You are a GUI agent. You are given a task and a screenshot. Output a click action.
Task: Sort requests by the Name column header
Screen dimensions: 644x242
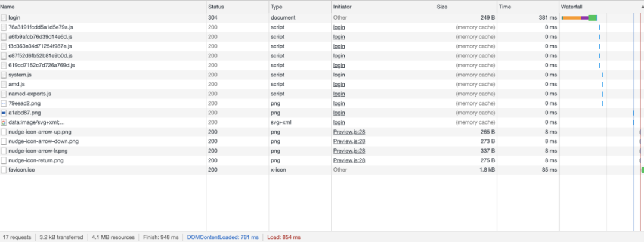[x=103, y=7]
